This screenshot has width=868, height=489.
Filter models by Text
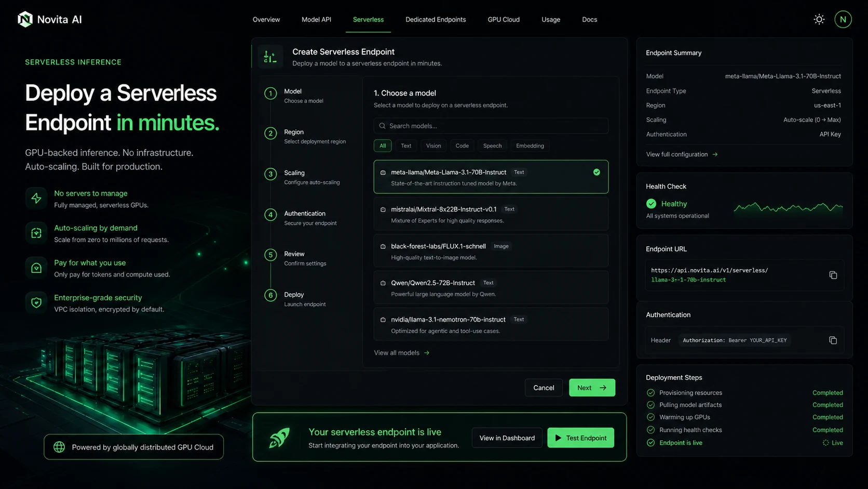coord(406,146)
